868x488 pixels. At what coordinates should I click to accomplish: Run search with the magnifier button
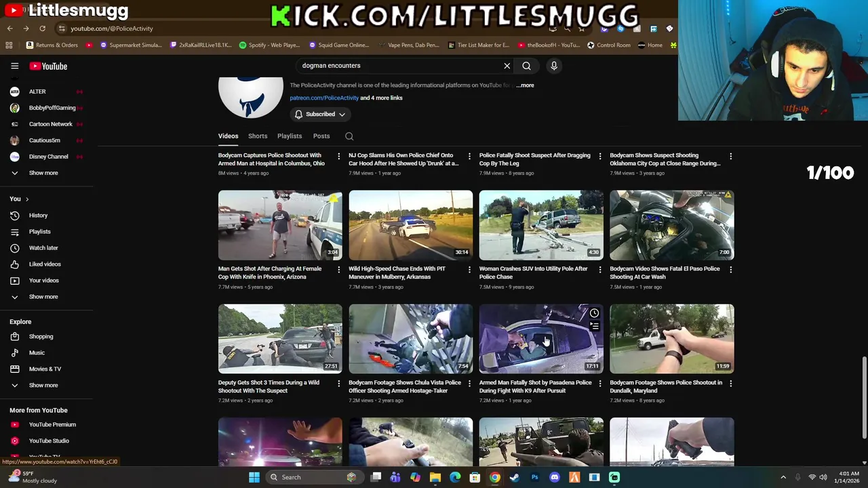(x=526, y=66)
